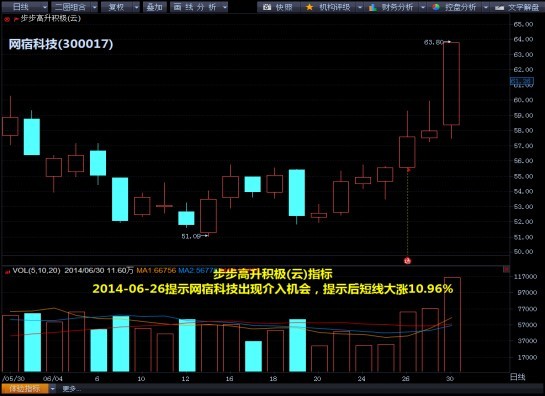Click the 体验指标 orange button
This screenshot has height=396, width=545.
pyautogui.click(x=25, y=388)
